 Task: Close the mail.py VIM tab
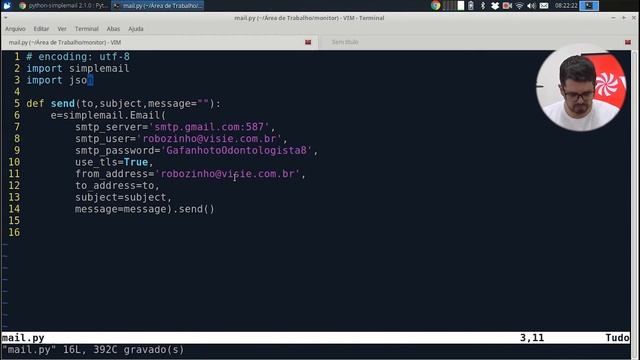pos(308,42)
